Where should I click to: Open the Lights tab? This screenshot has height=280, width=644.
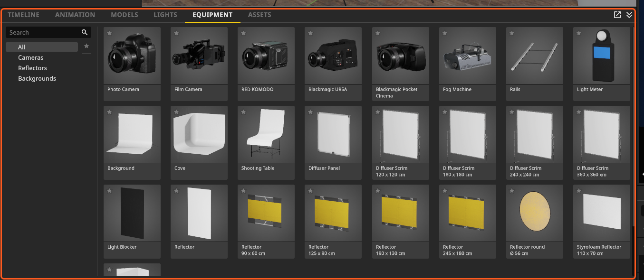coord(165,15)
